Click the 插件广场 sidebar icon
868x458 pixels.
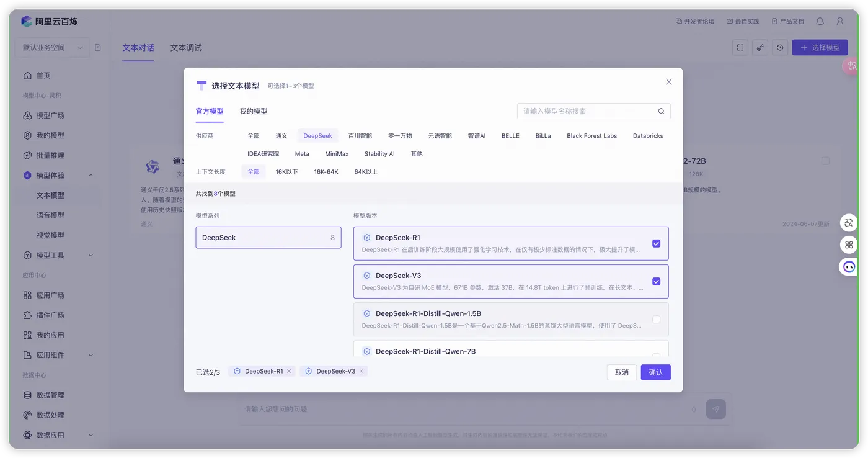(x=27, y=315)
